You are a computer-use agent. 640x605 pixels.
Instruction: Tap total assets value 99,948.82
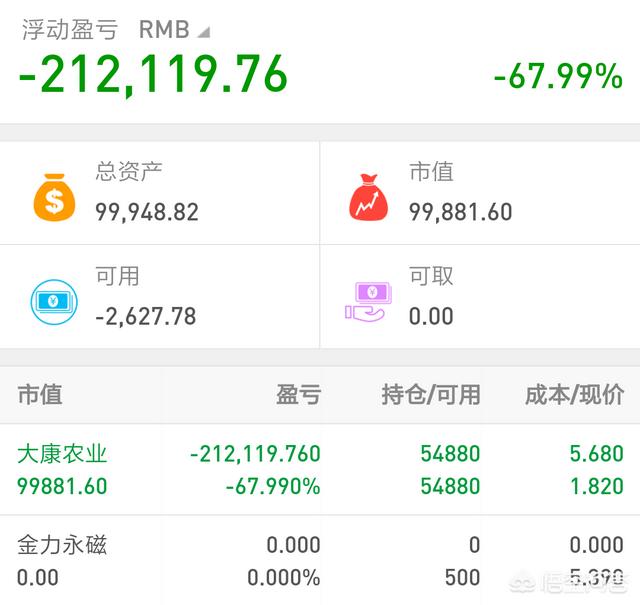tap(147, 212)
